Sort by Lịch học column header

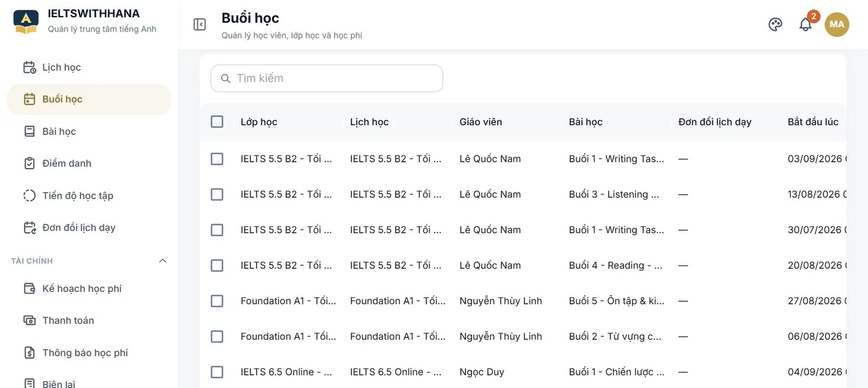[x=370, y=122]
